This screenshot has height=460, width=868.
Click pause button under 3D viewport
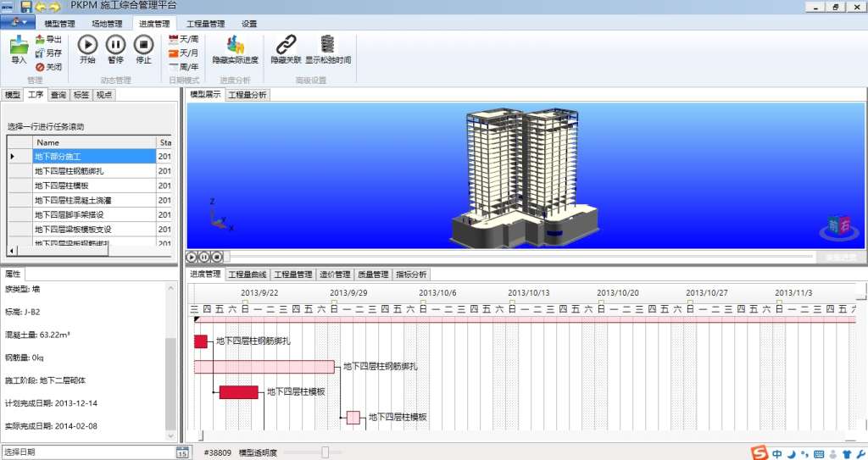[x=204, y=257]
